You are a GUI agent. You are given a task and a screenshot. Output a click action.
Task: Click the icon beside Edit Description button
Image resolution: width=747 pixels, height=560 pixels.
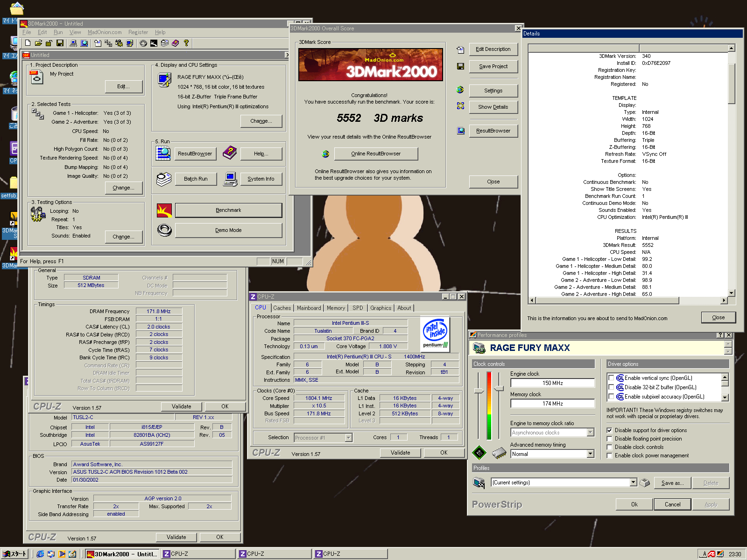pos(460,49)
